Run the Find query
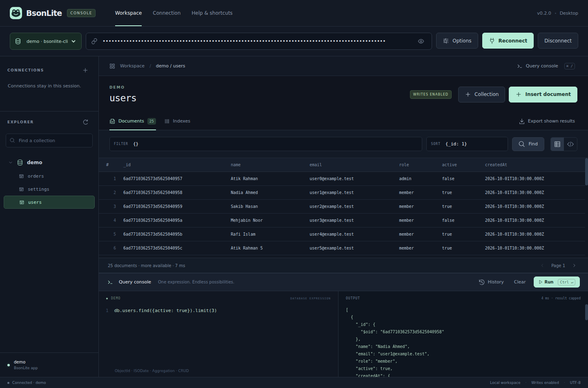The image size is (588, 388). coord(528,144)
